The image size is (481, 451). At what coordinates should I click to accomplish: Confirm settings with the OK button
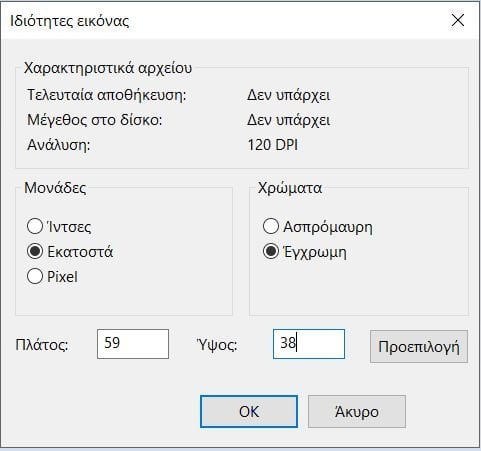coord(249,411)
